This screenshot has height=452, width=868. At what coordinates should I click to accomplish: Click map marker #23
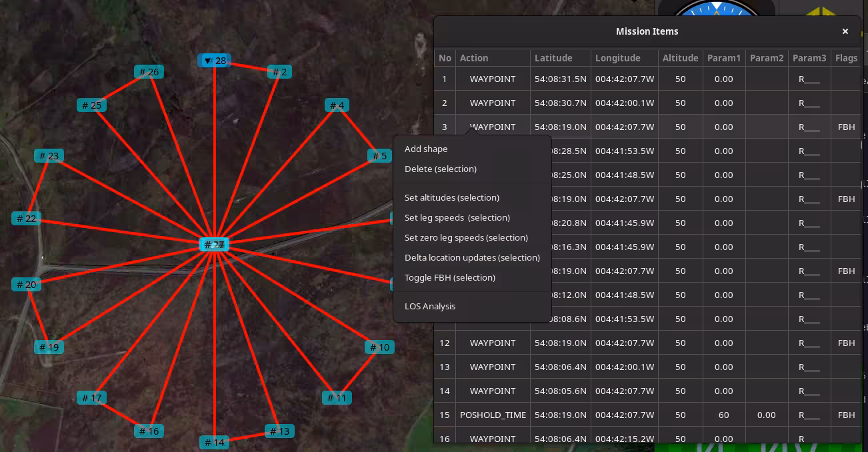49,156
